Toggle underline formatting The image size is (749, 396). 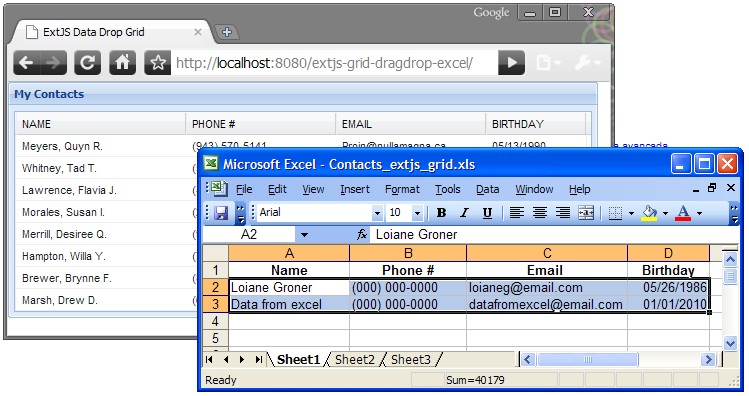[x=487, y=213]
